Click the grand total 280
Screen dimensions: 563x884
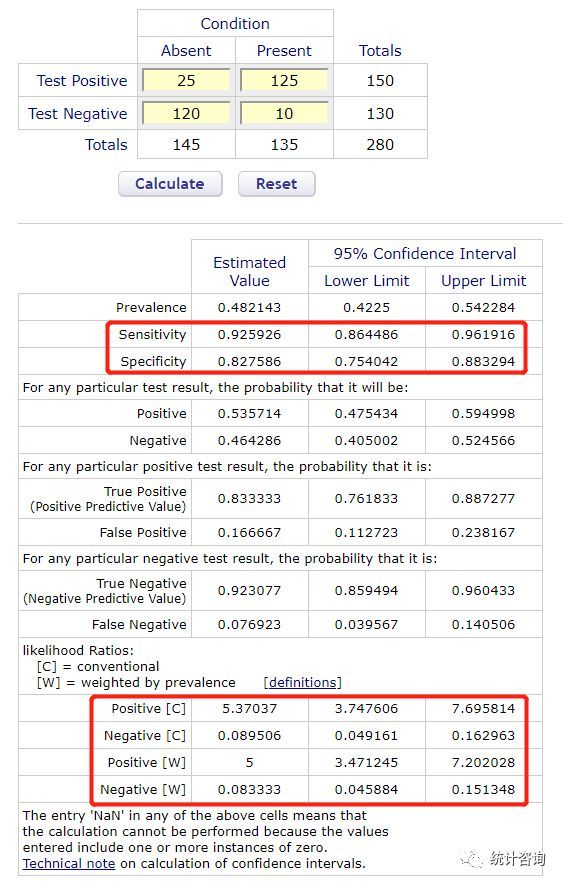pyautogui.click(x=380, y=145)
